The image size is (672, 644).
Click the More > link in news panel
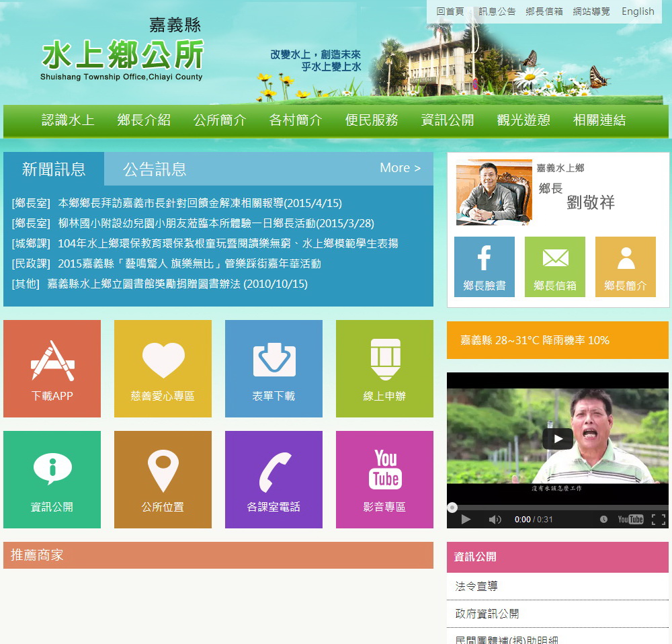(400, 168)
